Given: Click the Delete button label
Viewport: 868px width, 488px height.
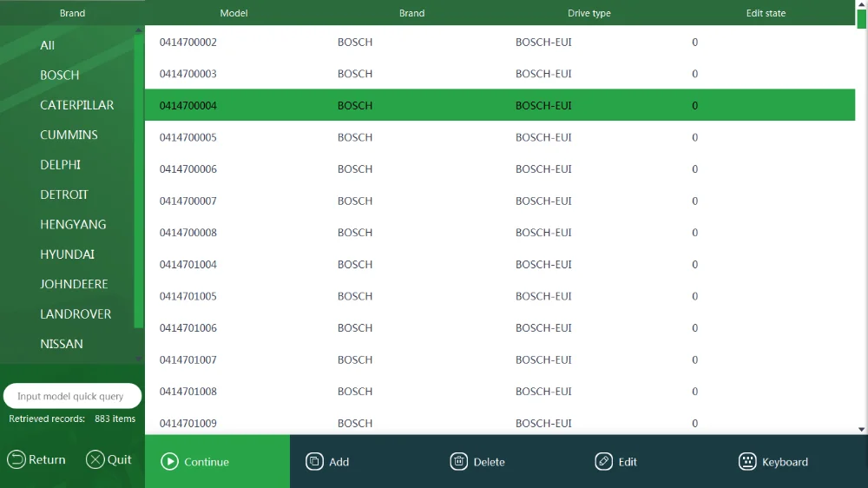Looking at the screenshot, I should (x=489, y=462).
